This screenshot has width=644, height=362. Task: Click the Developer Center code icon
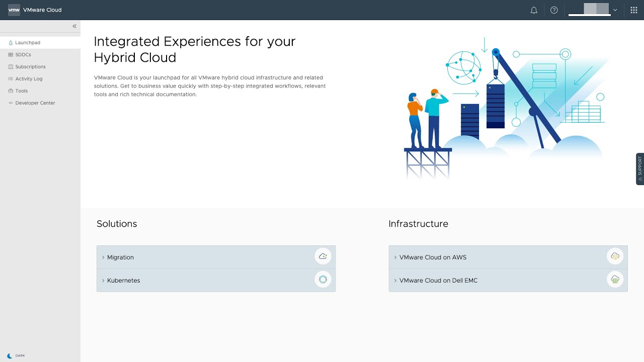[x=11, y=103]
